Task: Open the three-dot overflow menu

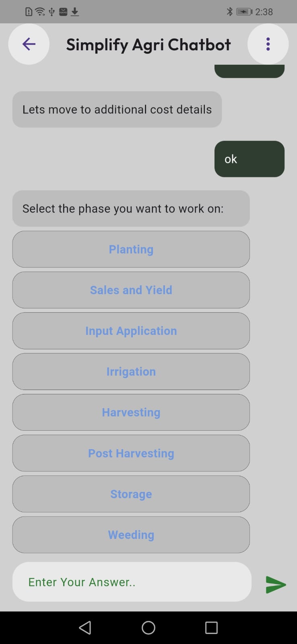Action: (x=268, y=44)
